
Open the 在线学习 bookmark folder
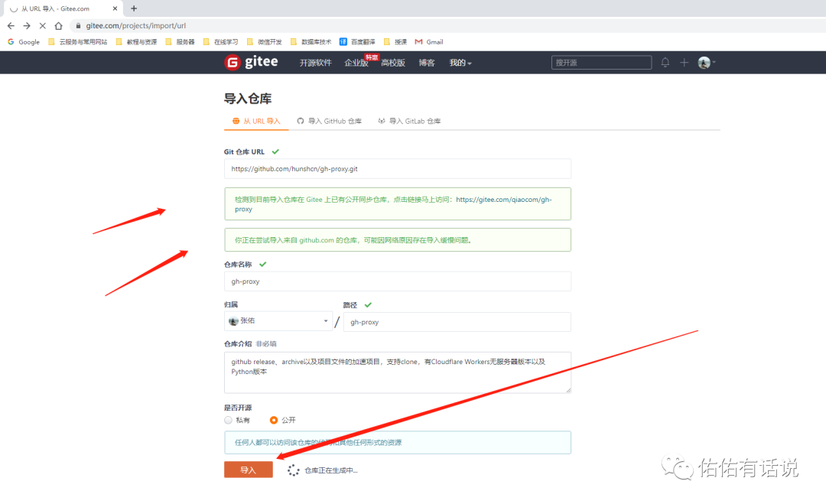[221, 41]
